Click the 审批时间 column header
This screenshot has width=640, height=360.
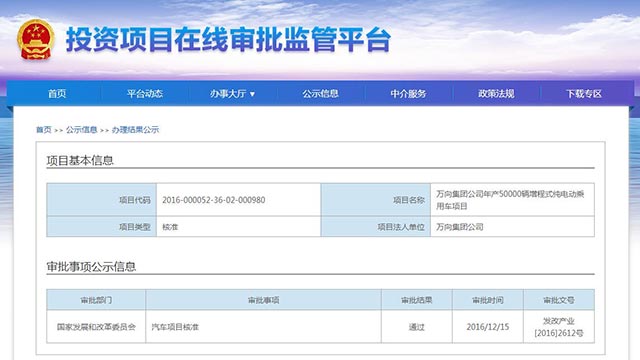coord(488,300)
